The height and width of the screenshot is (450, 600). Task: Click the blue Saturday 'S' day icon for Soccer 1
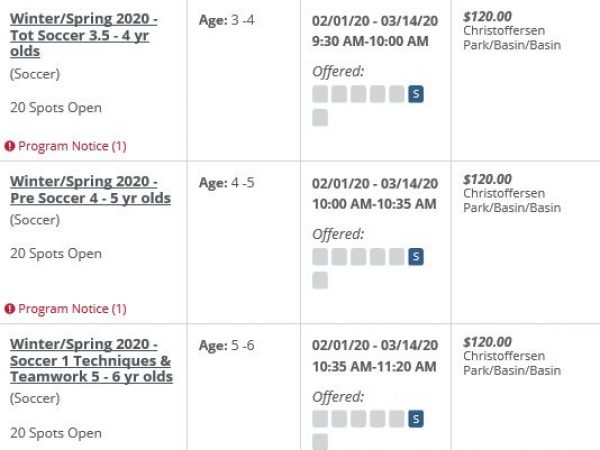click(x=416, y=419)
